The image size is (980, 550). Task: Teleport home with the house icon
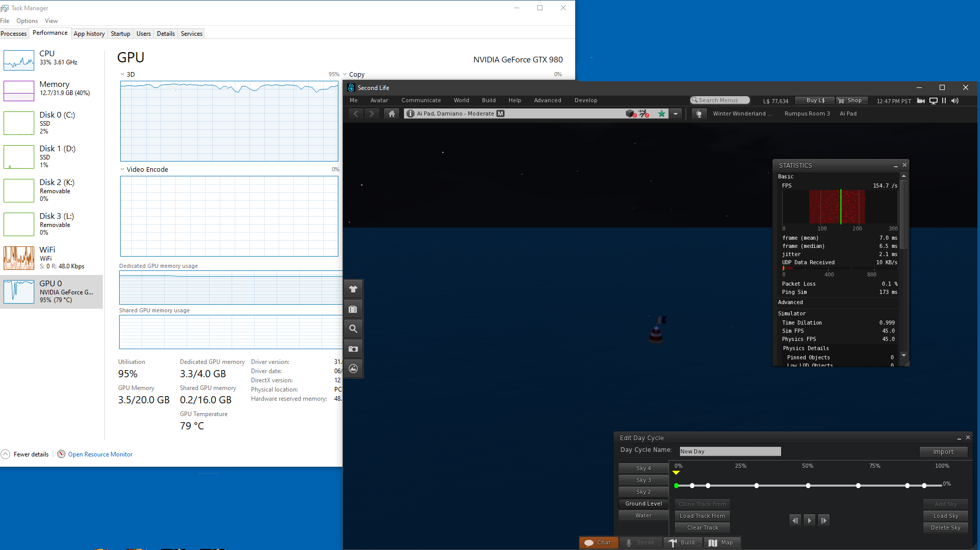coord(392,113)
